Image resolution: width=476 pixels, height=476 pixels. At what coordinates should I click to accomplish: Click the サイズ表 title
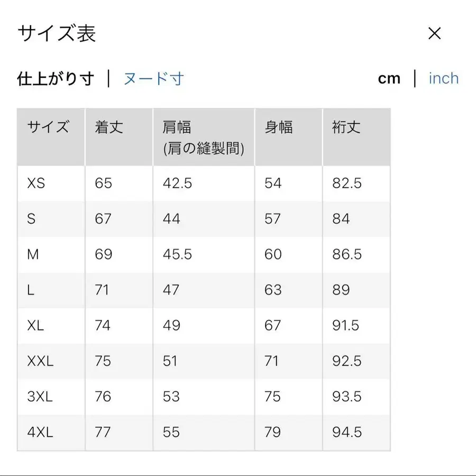click(x=57, y=33)
